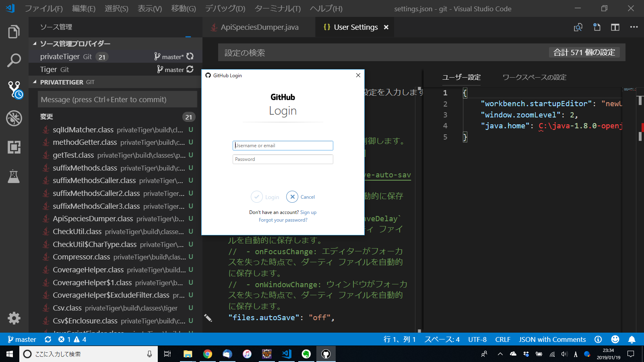Select the ユーザー設定 tab
The image size is (644, 362).
click(x=462, y=77)
